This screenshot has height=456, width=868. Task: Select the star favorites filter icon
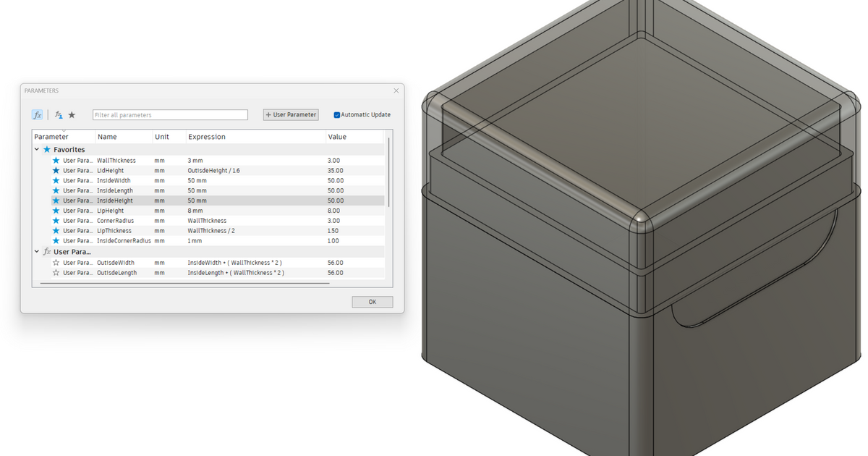pyautogui.click(x=72, y=114)
